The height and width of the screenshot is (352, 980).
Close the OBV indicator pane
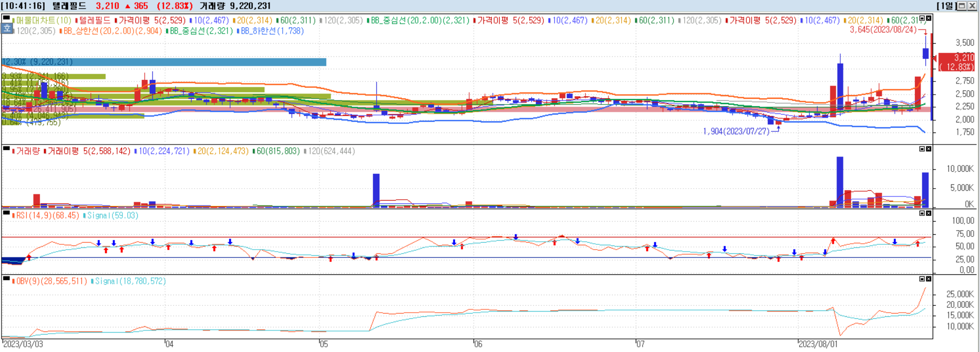(x=929, y=279)
